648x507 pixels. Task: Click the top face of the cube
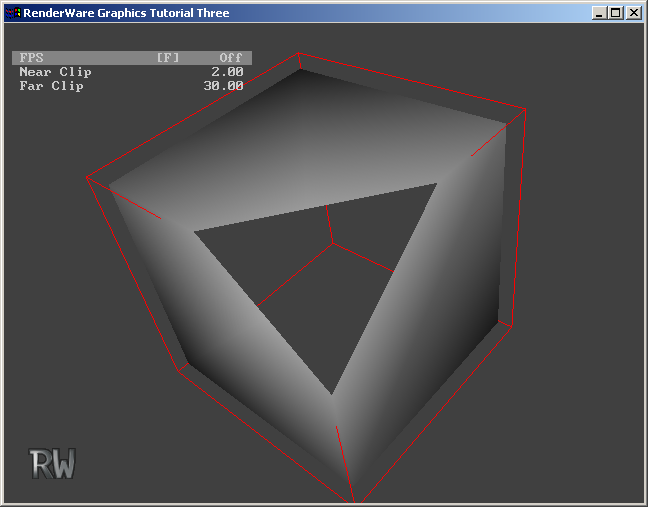click(300, 140)
